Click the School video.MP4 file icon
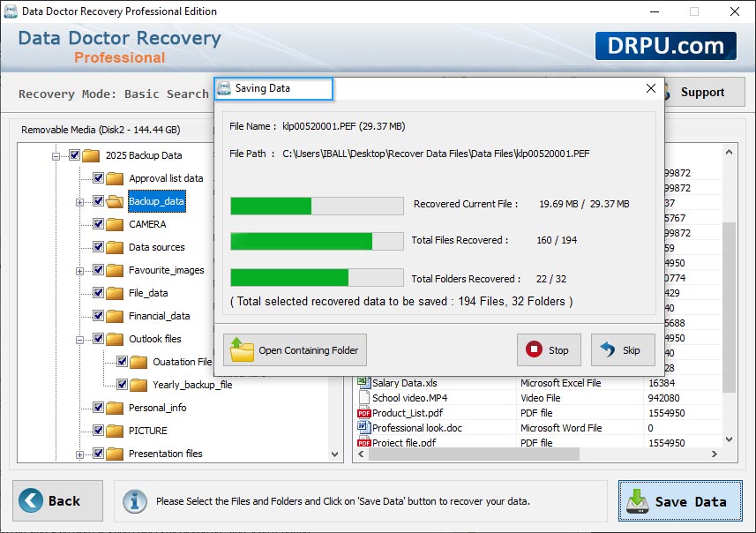This screenshot has height=533, width=756. 363,398
